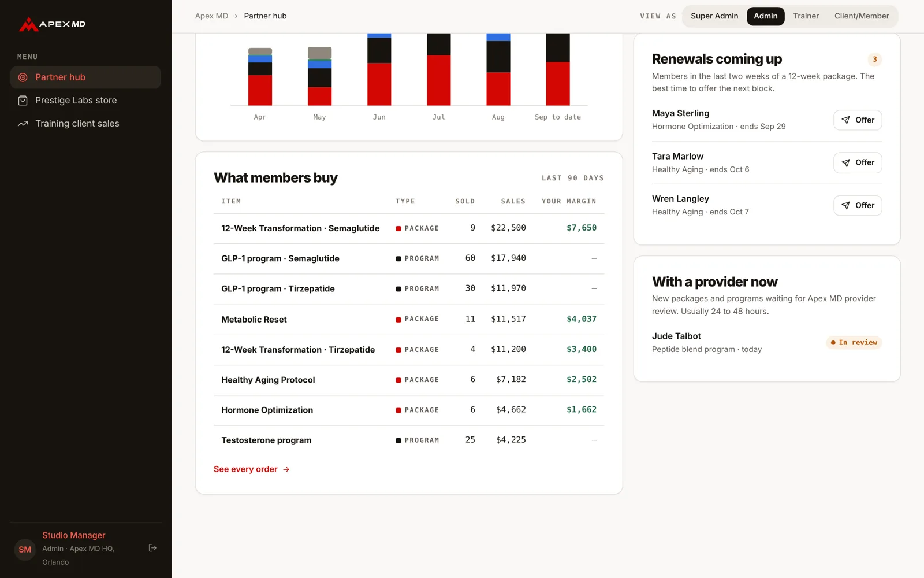Select 12-Week Transformation · Semaglutide row
This screenshot has width=924, height=578.
(409, 228)
